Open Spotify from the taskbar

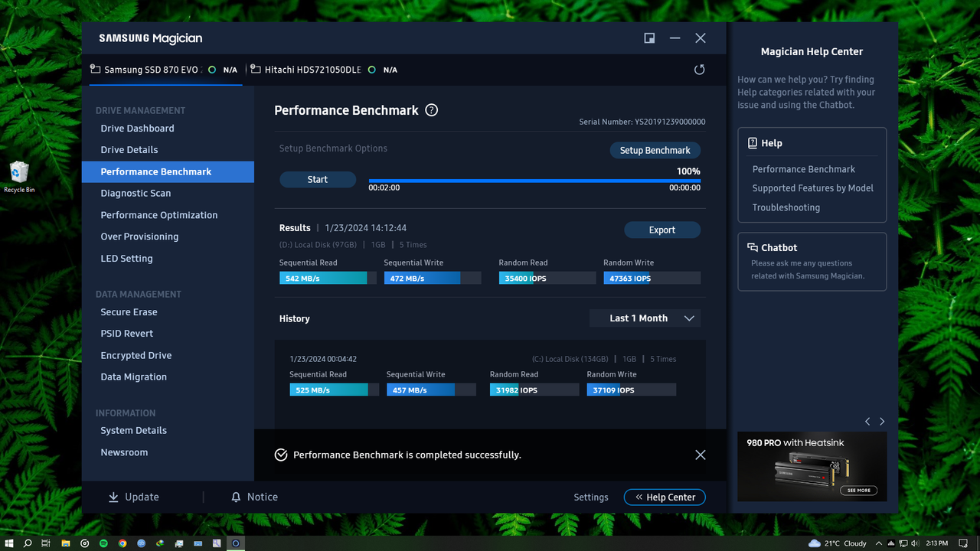tap(103, 543)
